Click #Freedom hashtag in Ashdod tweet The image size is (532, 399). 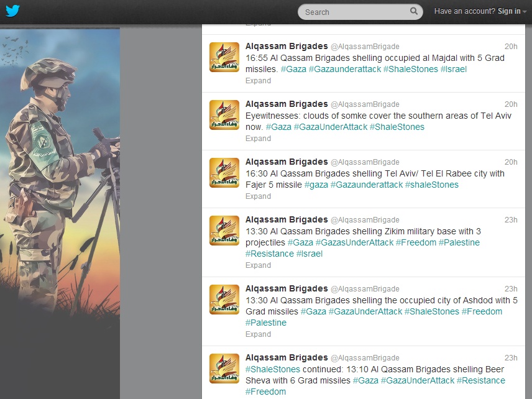click(482, 311)
